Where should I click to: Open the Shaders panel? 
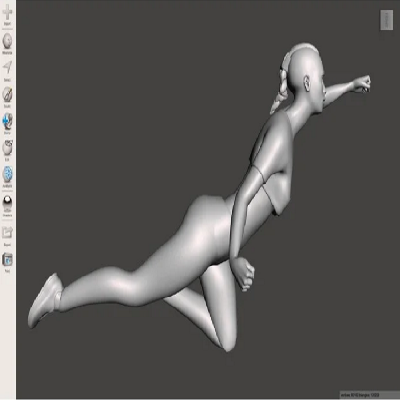(7, 204)
